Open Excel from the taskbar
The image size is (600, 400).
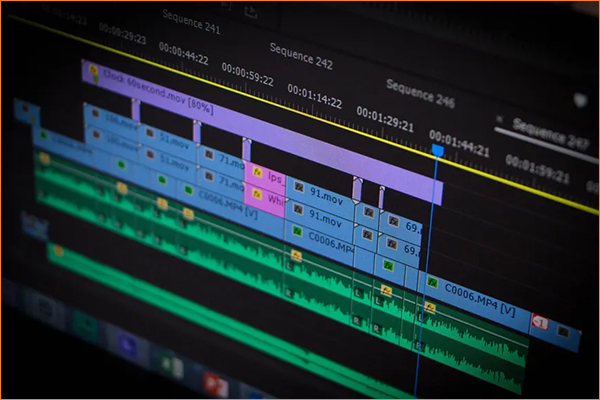point(171,364)
